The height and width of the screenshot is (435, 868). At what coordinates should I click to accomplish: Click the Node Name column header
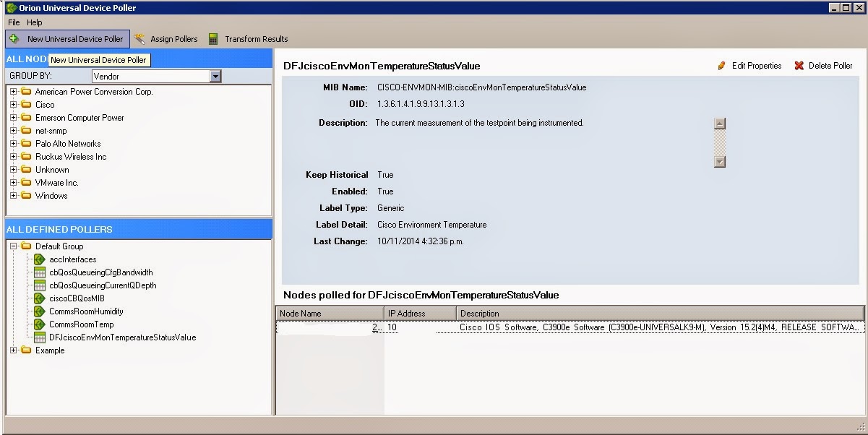330,314
